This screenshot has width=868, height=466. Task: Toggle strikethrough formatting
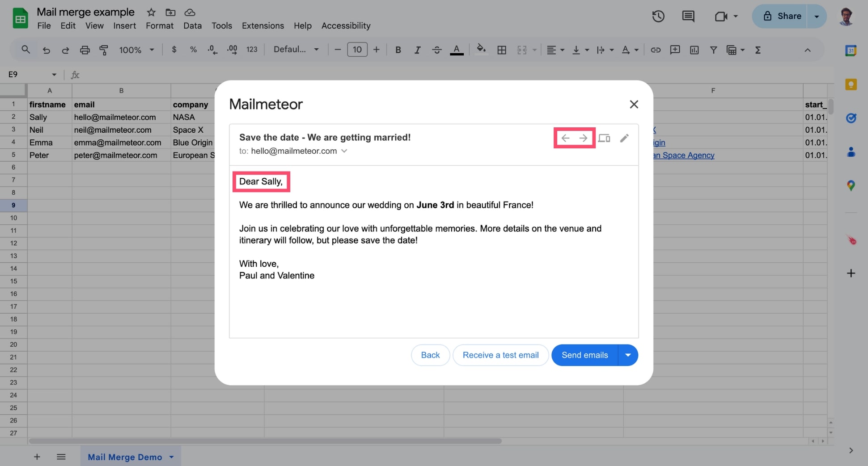point(437,50)
